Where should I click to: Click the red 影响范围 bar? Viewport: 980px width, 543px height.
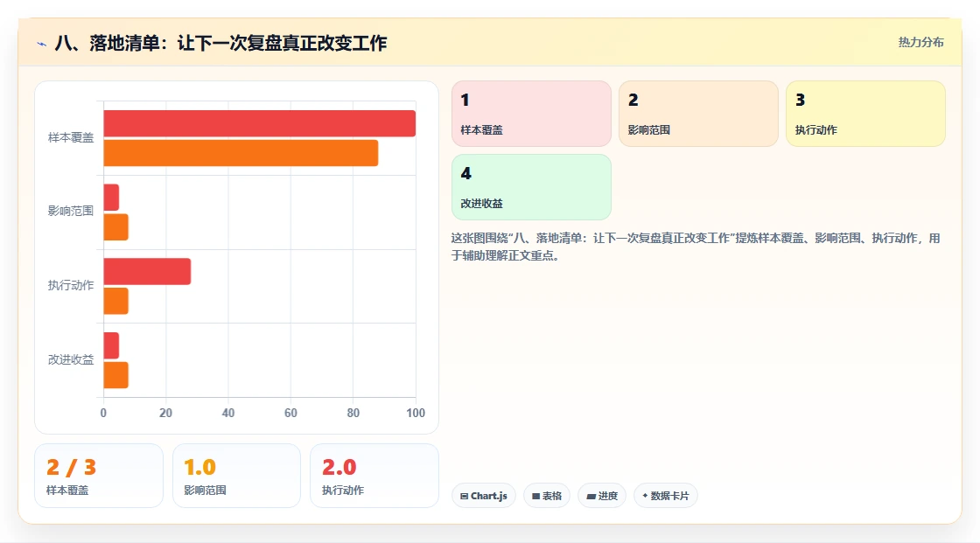(111, 198)
